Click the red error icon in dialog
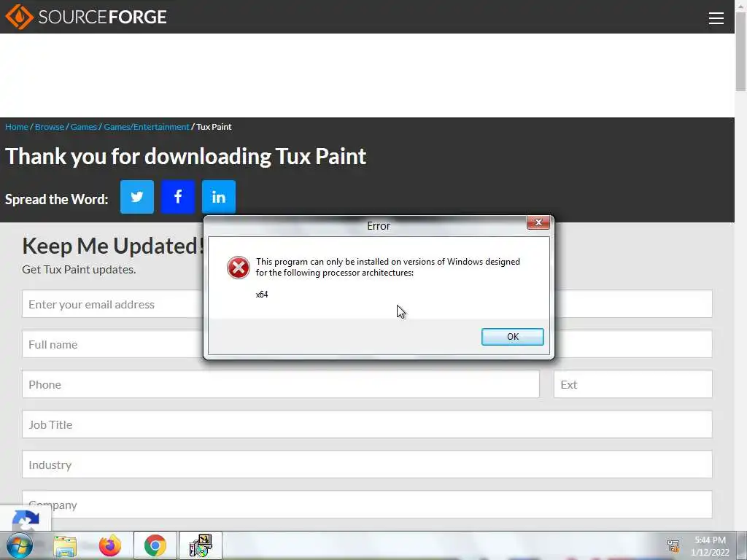 [239, 268]
